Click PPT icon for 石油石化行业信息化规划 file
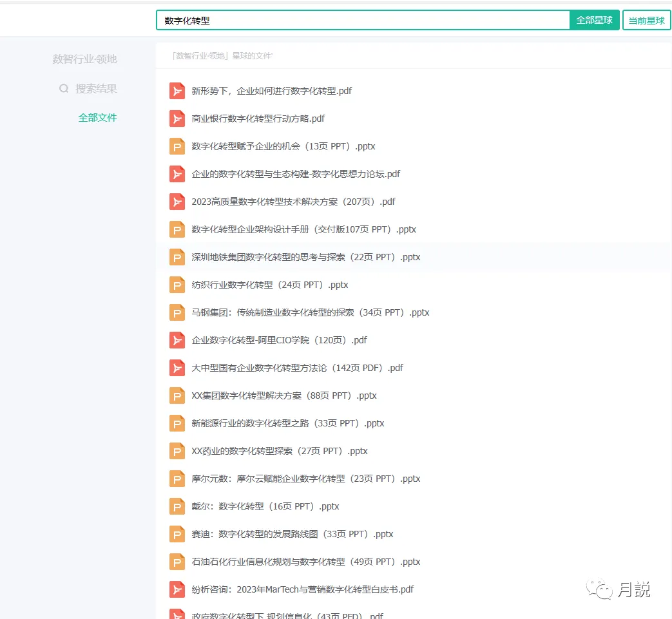 (177, 562)
